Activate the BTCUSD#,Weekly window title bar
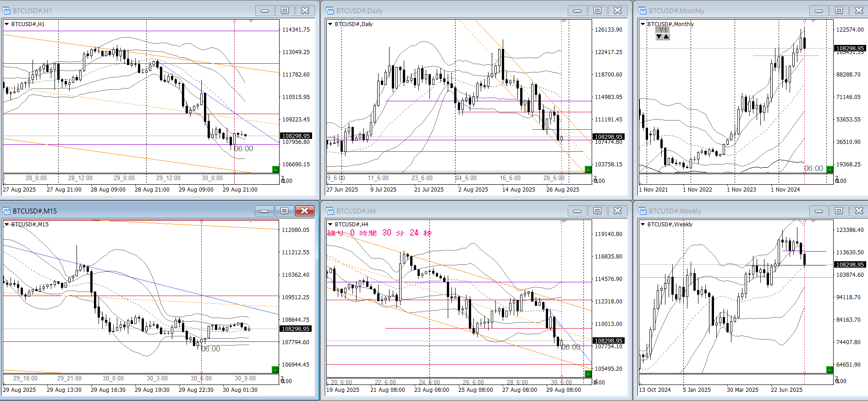Image resolution: width=868 pixels, height=401 pixels. (x=724, y=211)
